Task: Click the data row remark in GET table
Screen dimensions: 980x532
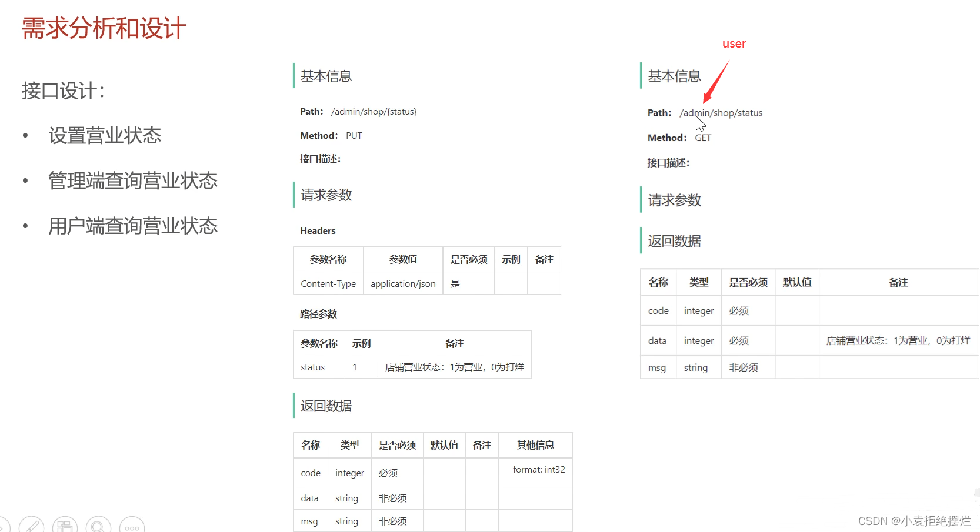Action: (x=898, y=340)
